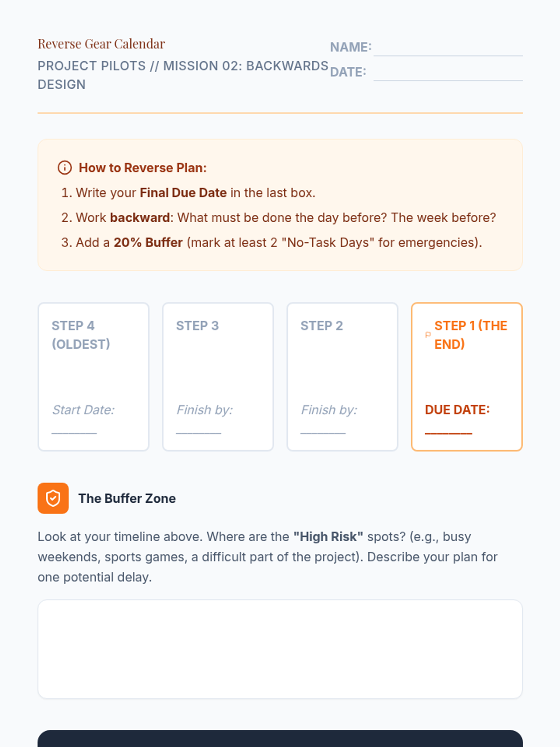This screenshot has width=560, height=747.
Task: Select the Step 4 (Oldest) card
Action: (93, 376)
